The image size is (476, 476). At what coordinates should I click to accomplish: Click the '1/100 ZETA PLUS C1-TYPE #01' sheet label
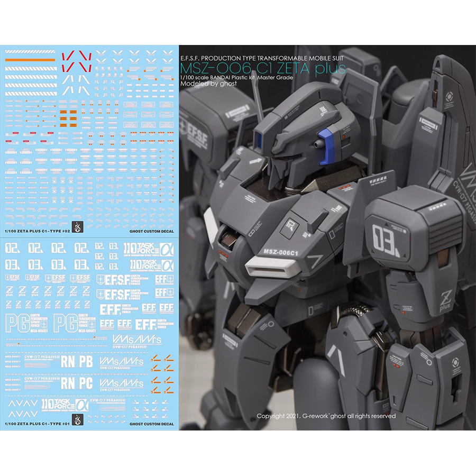[38, 424]
